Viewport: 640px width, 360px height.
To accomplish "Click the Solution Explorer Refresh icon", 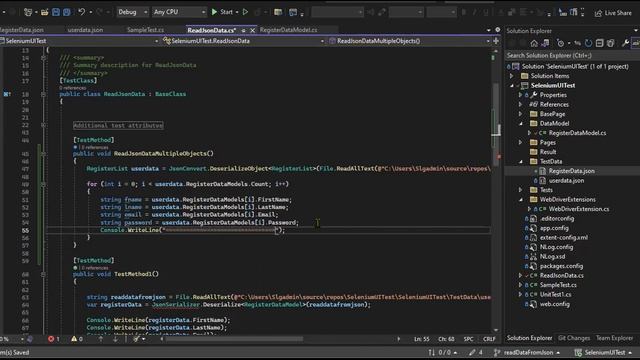I will pos(588,43).
